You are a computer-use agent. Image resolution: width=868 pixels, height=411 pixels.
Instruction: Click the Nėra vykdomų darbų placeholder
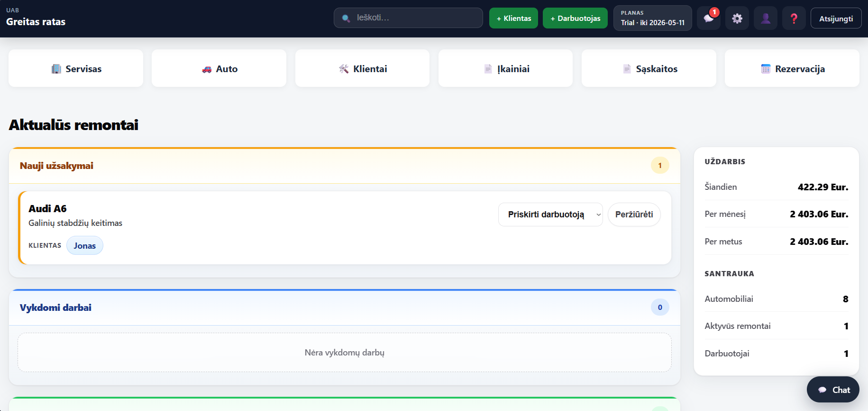pyautogui.click(x=345, y=352)
